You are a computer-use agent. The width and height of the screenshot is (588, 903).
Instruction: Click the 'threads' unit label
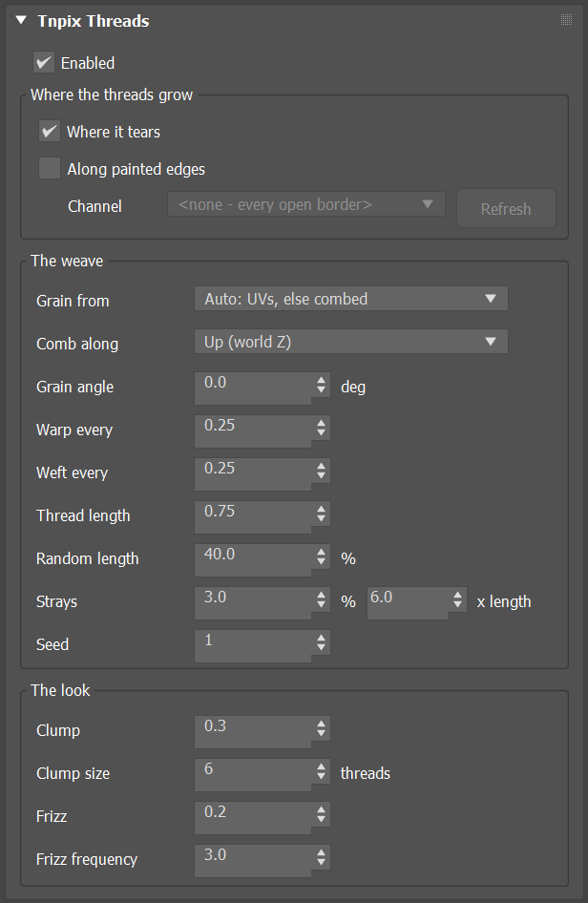coord(366,773)
